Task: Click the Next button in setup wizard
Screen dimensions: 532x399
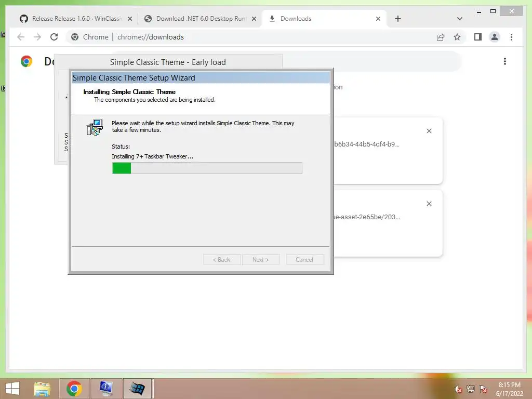Action: [x=261, y=260]
